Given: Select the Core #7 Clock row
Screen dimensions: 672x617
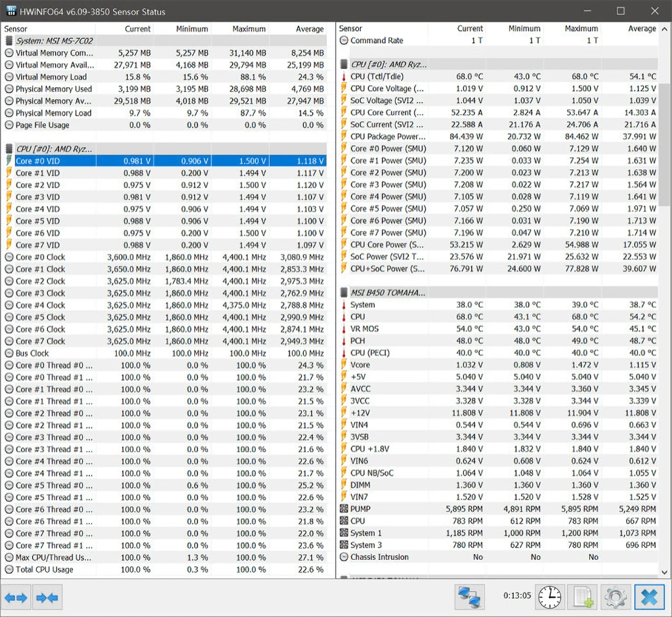Looking at the screenshot, I should pyautogui.click(x=164, y=341).
